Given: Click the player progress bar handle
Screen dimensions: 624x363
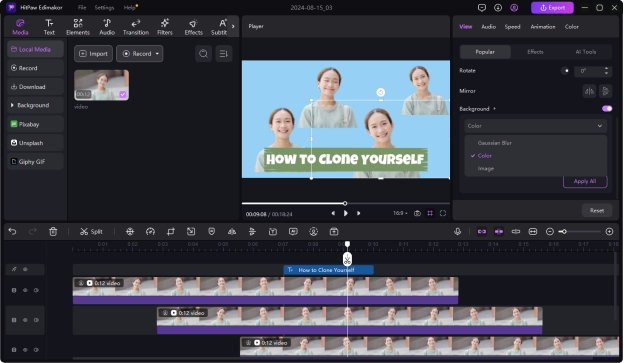Looking at the screenshot, I should pyautogui.click(x=345, y=203).
